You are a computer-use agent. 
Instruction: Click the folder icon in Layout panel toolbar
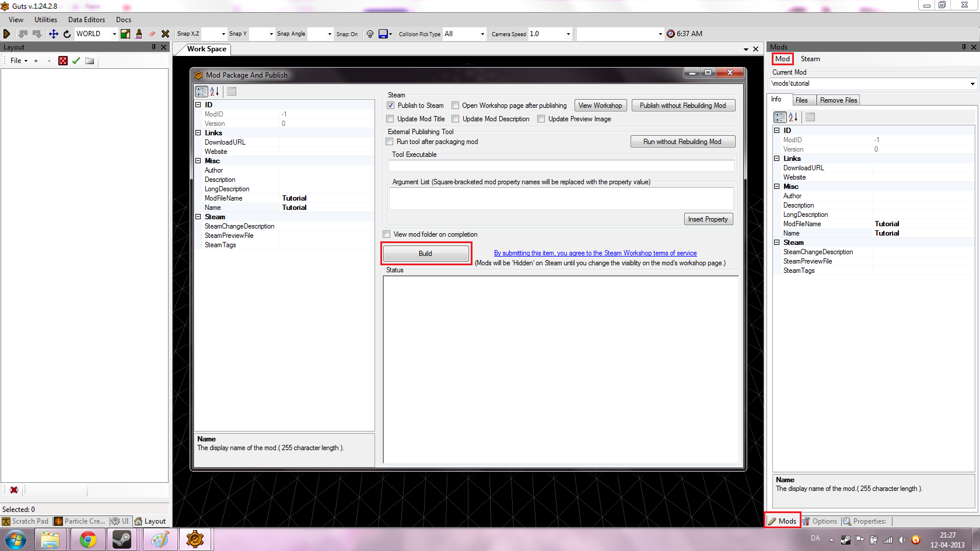click(89, 61)
